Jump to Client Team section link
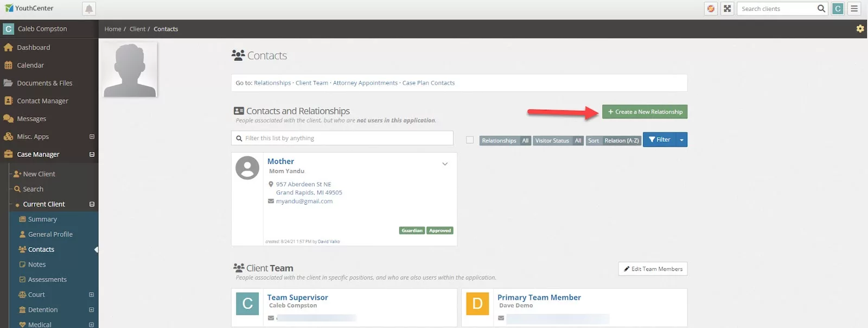The height and width of the screenshot is (328, 868). click(x=312, y=83)
